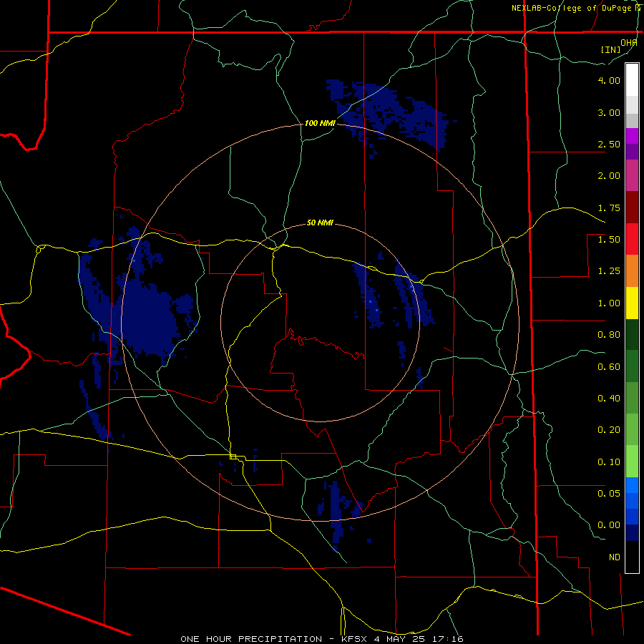Screen dimensions: 644x644
Task: Pick the dark red legend swatch
Action: tap(632, 208)
